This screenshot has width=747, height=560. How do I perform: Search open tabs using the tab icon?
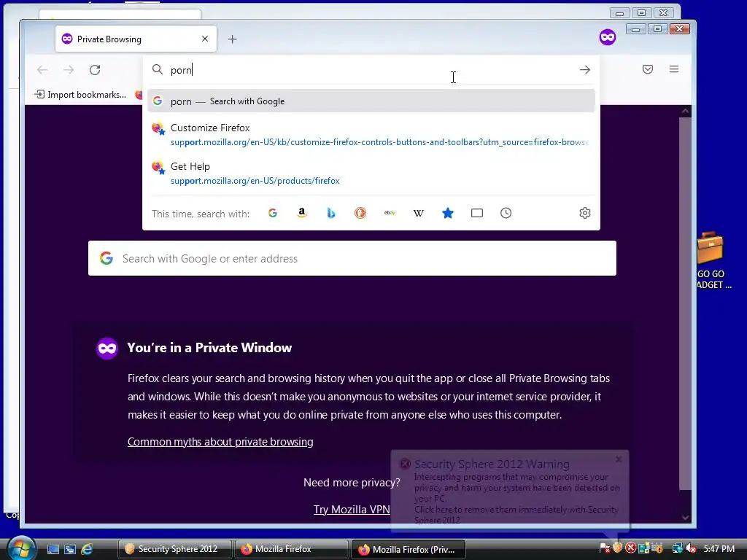point(477,214)
